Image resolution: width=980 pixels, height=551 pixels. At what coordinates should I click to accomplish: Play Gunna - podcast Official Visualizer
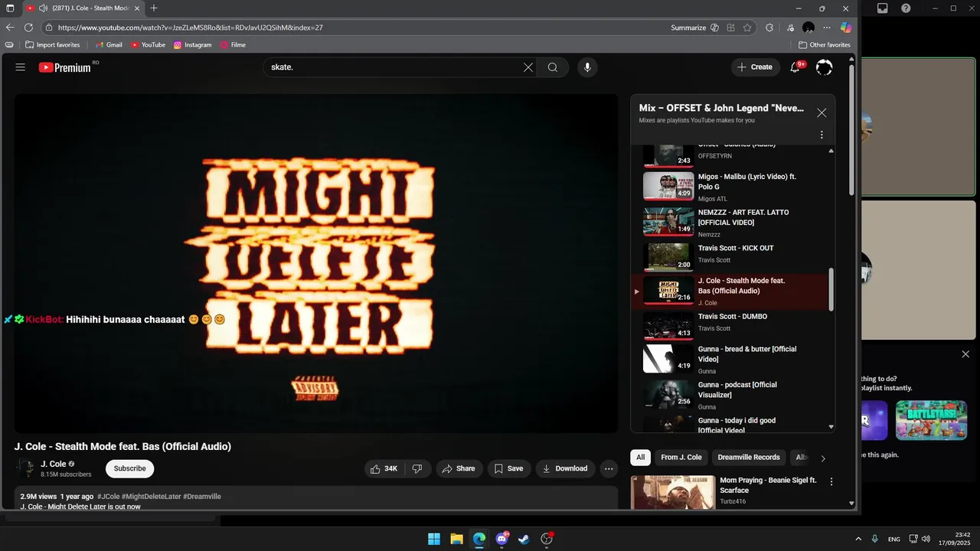[733, 395]
